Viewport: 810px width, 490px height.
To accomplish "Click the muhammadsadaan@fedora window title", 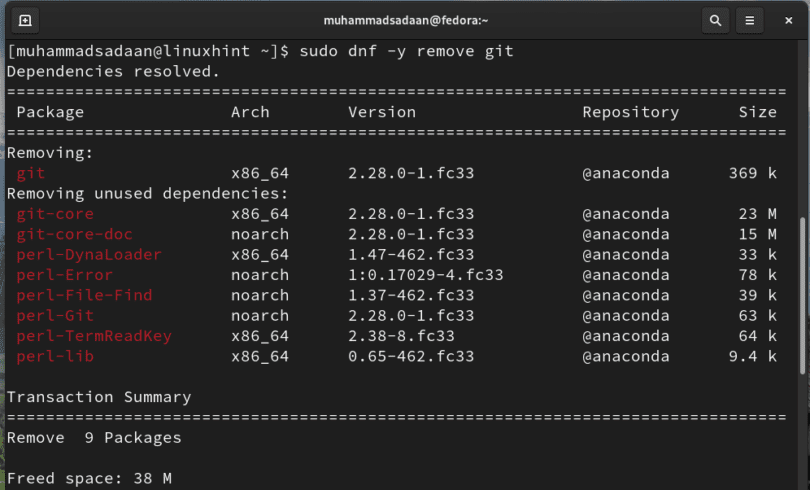I will (405, 20).
